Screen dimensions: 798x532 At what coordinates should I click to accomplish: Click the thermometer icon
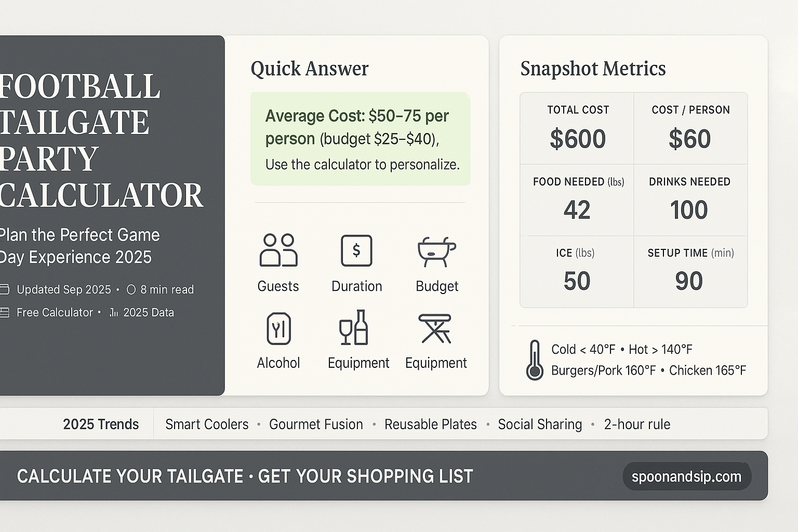pos(534,360)
